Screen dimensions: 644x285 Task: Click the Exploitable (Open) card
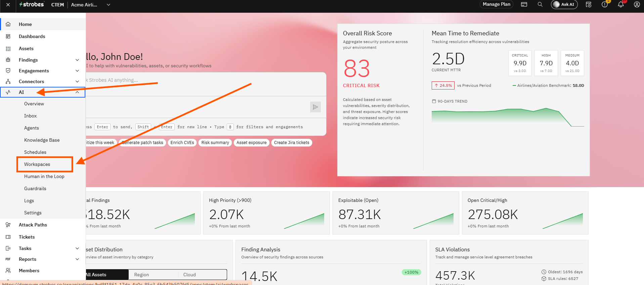[x=396, y=213]
